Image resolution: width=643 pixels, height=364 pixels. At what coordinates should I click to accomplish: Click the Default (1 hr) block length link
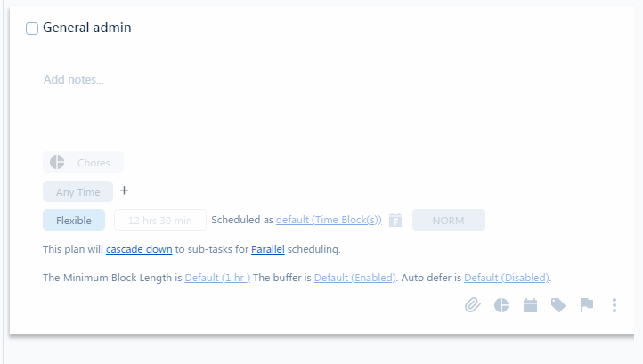coord(217,278)
